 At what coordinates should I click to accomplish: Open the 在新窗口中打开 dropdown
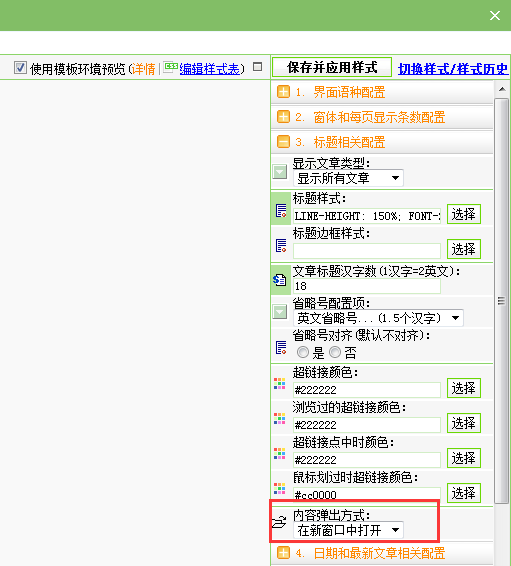(x=348, y=530)
